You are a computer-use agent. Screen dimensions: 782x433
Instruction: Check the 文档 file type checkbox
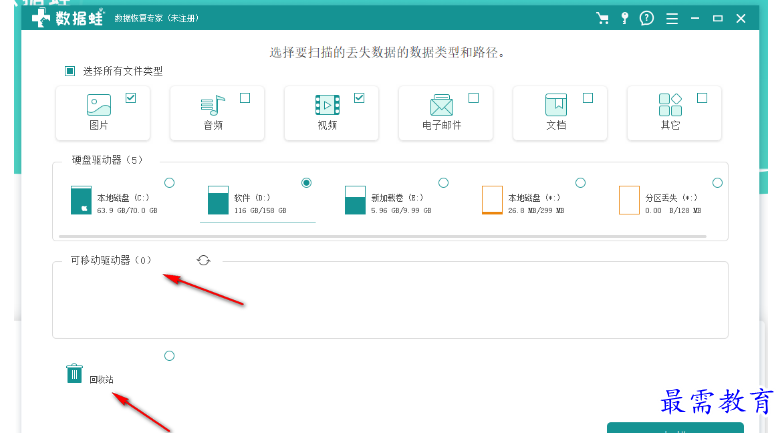588,98
